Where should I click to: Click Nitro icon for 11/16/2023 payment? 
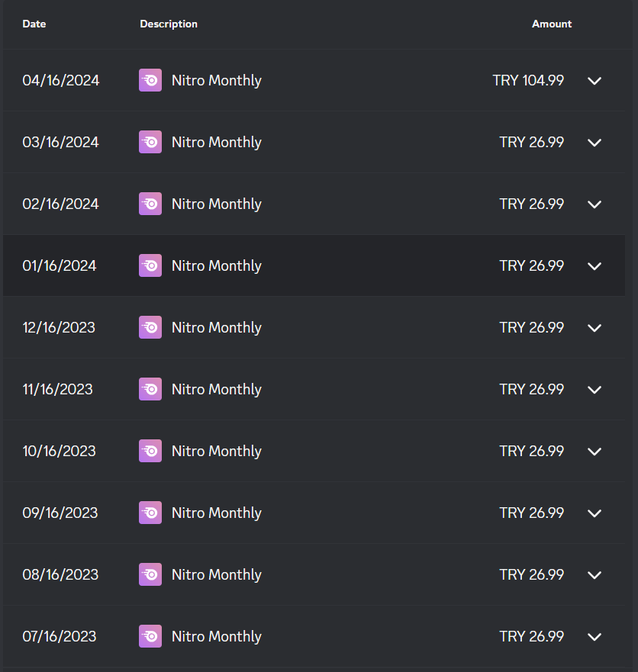click(x=150, y=389)
